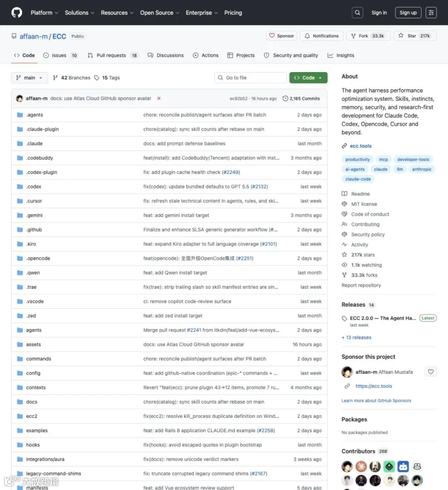Click the release tag icon
448x490 pixels.
(344, 318)
